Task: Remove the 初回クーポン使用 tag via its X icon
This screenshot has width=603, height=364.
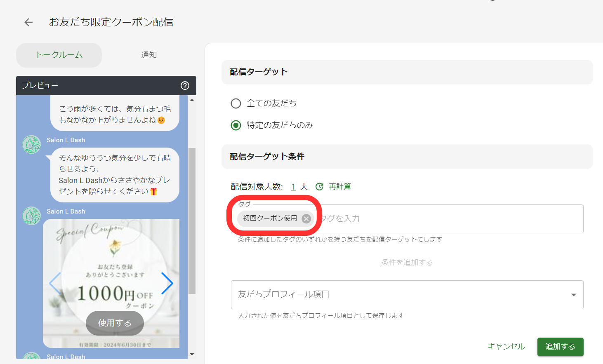Action: [306, 219]
